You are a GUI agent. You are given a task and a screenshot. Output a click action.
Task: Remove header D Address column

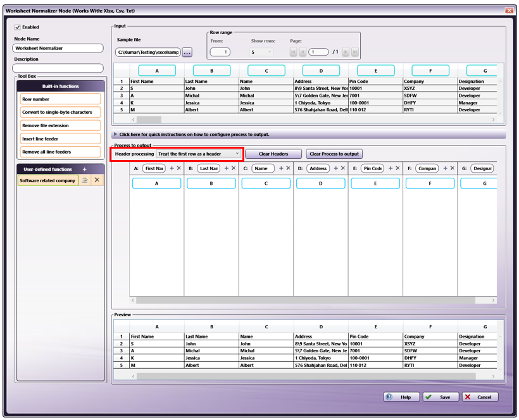coord(343,168)
